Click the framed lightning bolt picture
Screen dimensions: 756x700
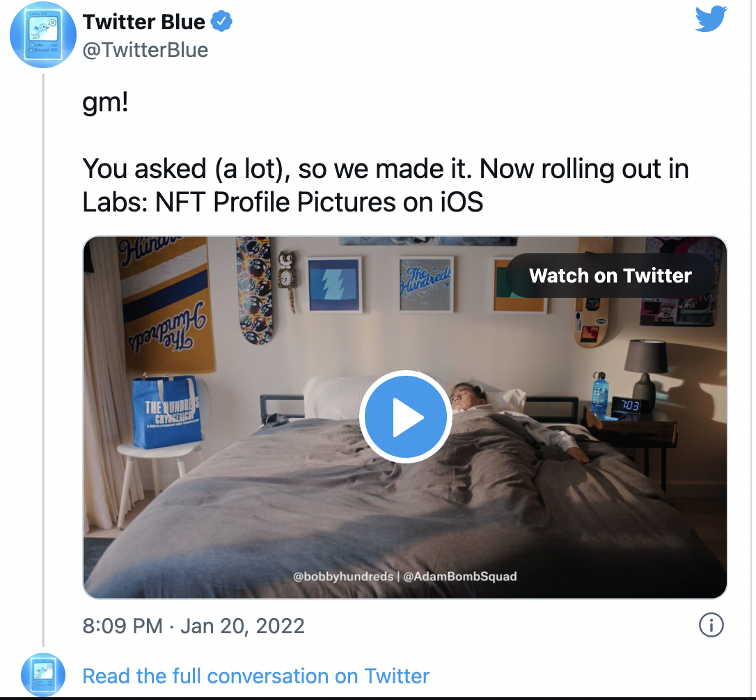click(x=334, y=285)
